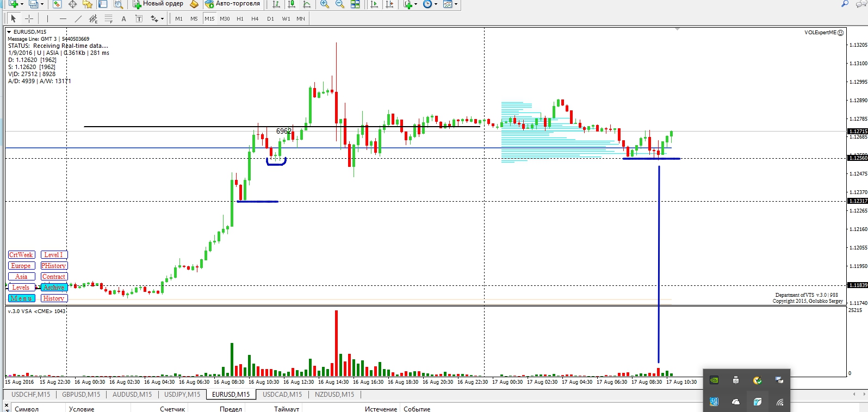Open the NZDUSD,M15 chart tab
Screen dimensions: 868x412
click(334, 395)
